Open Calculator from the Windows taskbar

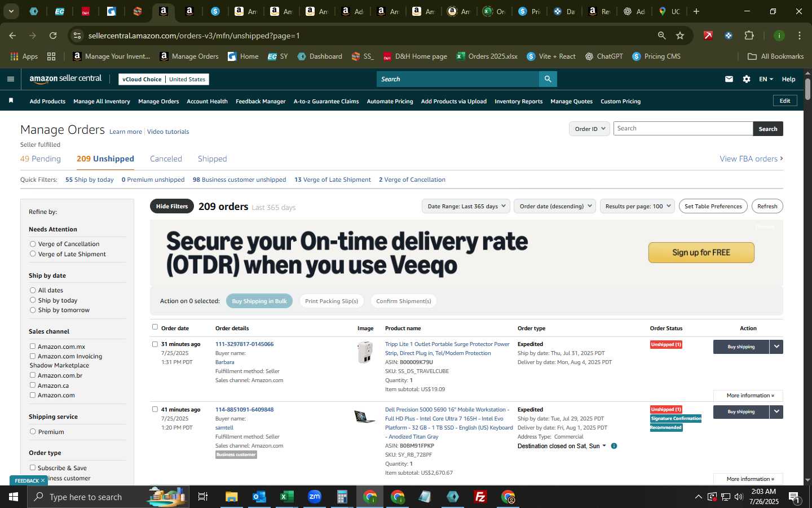342,497
